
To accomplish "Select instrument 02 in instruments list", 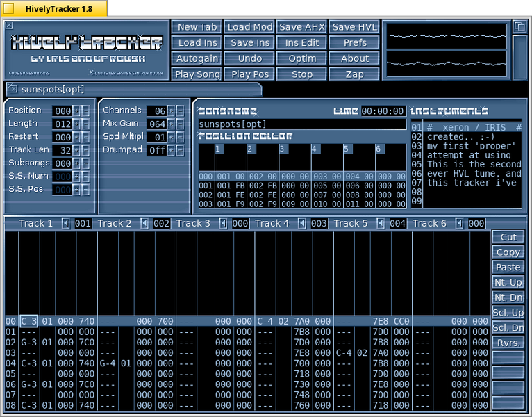I will click(x=466, y=137).
